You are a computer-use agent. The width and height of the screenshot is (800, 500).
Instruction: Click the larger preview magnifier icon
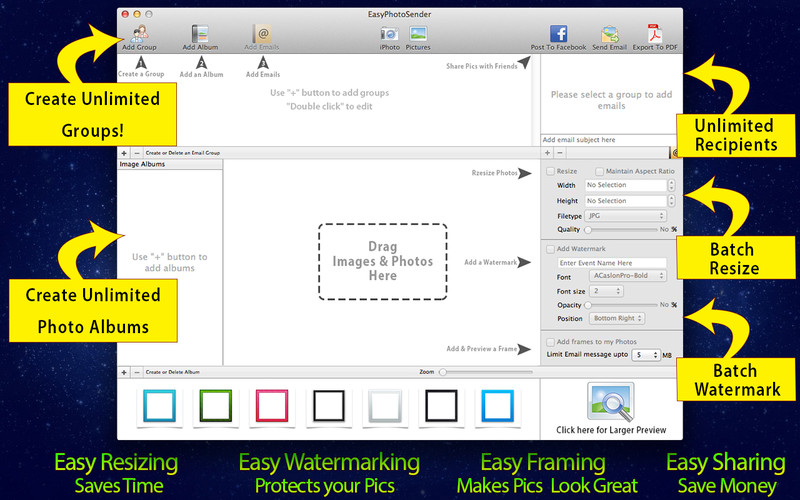point(611,402)
